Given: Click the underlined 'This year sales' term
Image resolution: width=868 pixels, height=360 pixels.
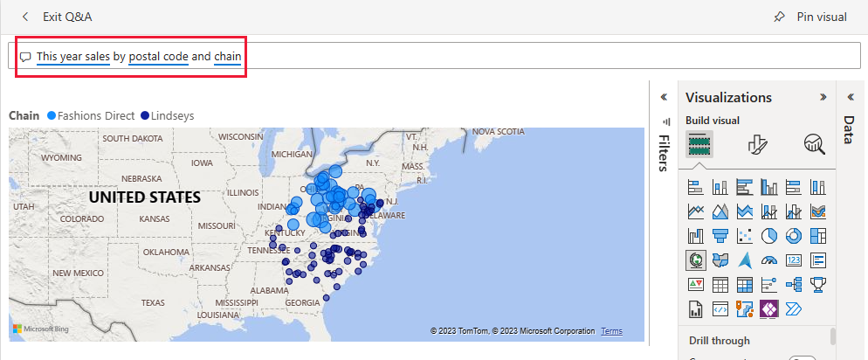Looking at the screenshot, I should (x=73, y=57).
